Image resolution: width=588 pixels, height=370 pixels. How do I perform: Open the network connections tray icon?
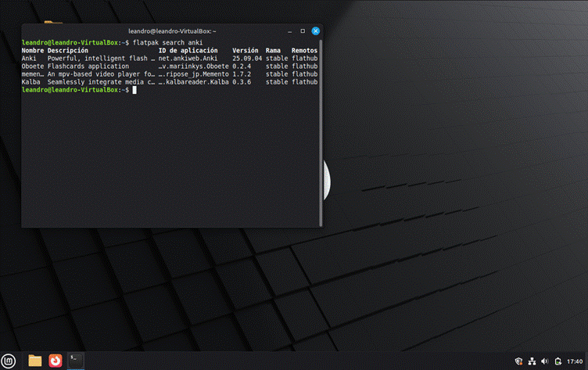pyautogui.click(x=532, y=361)
